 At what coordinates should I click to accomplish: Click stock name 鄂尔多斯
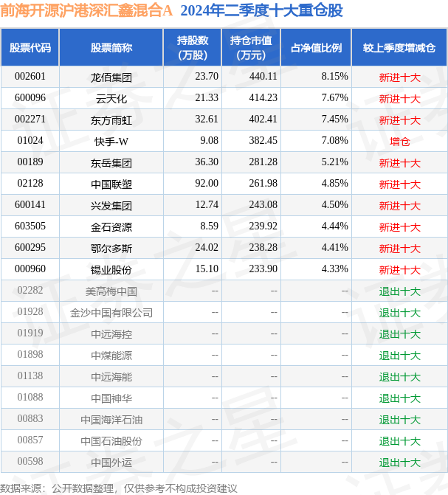point(111,249)
